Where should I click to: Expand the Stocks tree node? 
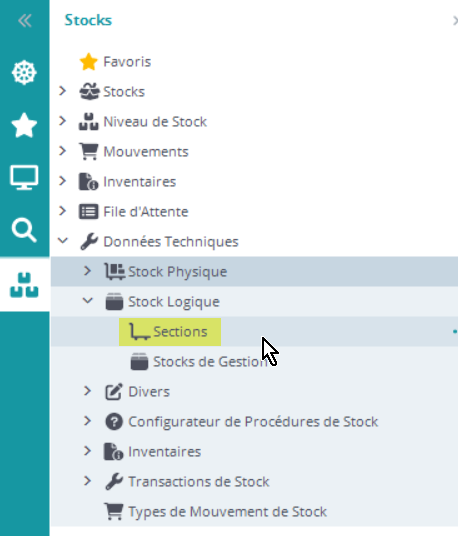coord(63,91)
